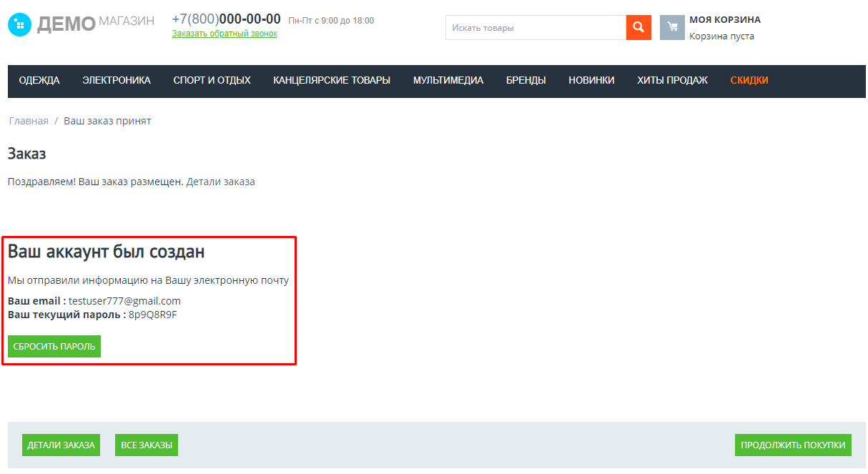Open the Канцелярские товары category
Image resolution: width=868 pixels, height=474 pixels.
[x=332, y=81]
